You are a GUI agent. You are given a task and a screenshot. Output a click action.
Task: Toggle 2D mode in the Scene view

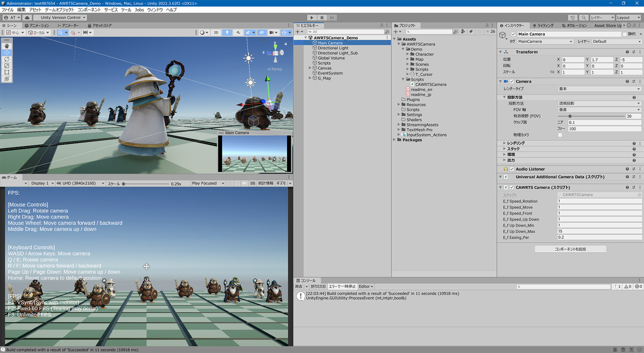click(216, 33)
